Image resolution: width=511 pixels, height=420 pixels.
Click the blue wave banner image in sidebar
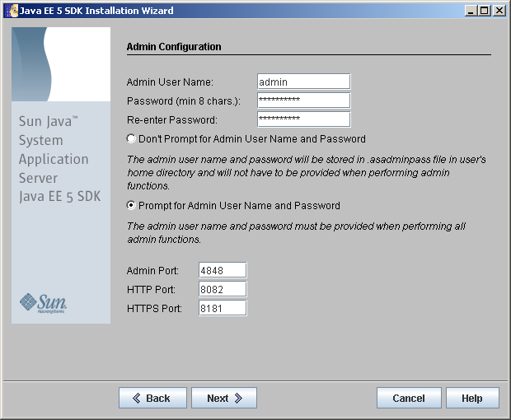pyautogui.click(x=61, y=64)
